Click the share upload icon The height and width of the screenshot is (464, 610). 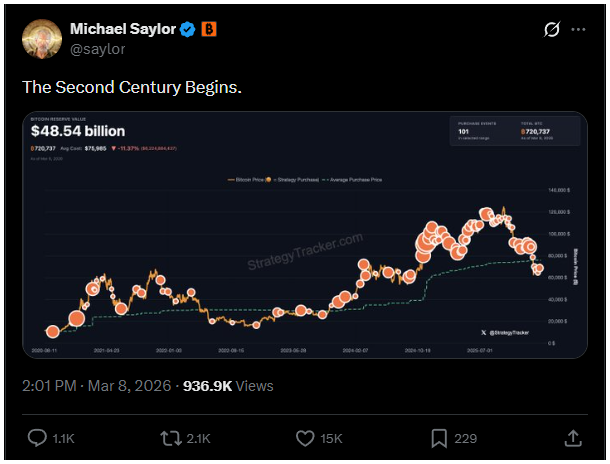pyautogui.click(x=573, y=438)
